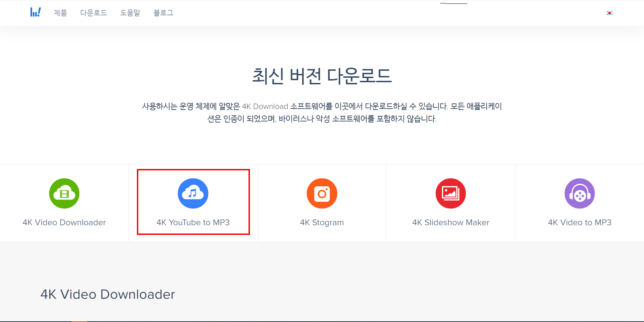Click the red 4K Slideshow Maker icon
The width and height of the screenshot is (644, 322).
451,193
